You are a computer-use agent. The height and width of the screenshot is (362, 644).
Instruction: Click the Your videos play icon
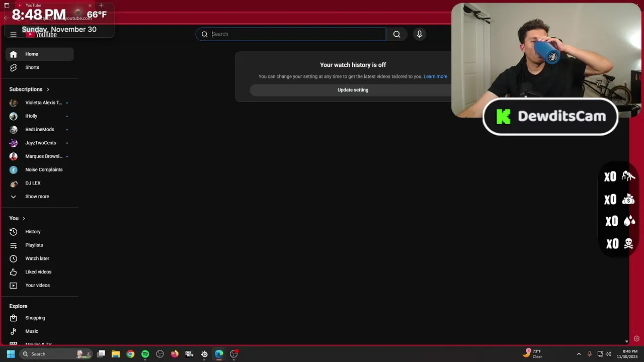point(14,286)
